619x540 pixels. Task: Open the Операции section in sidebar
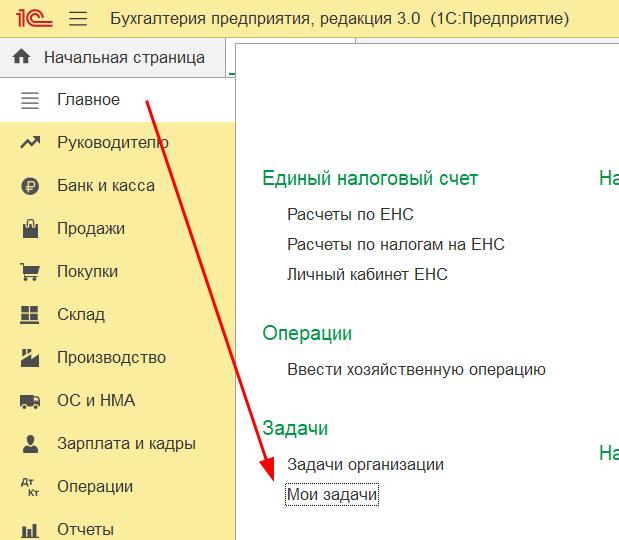95,487
